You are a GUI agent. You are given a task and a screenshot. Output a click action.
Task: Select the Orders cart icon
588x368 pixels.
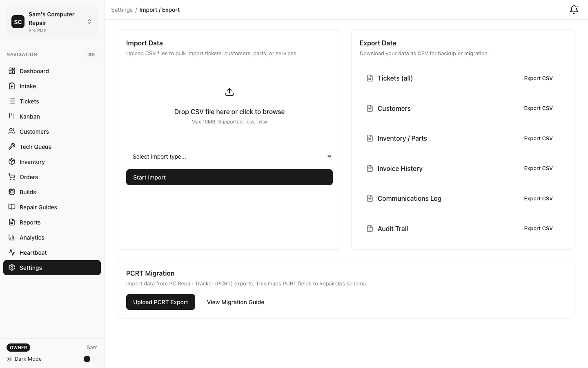tap(12, 177)
